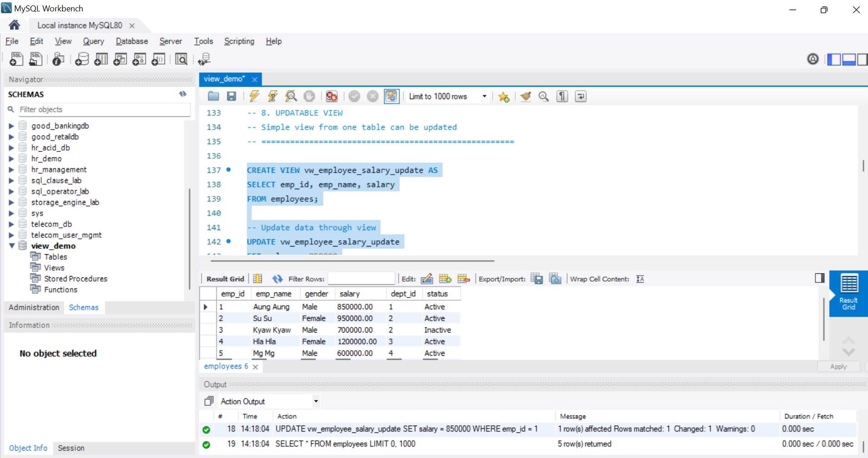The image size is (868, 458).
Task: Create a new table icon
Action: point(101,59)
